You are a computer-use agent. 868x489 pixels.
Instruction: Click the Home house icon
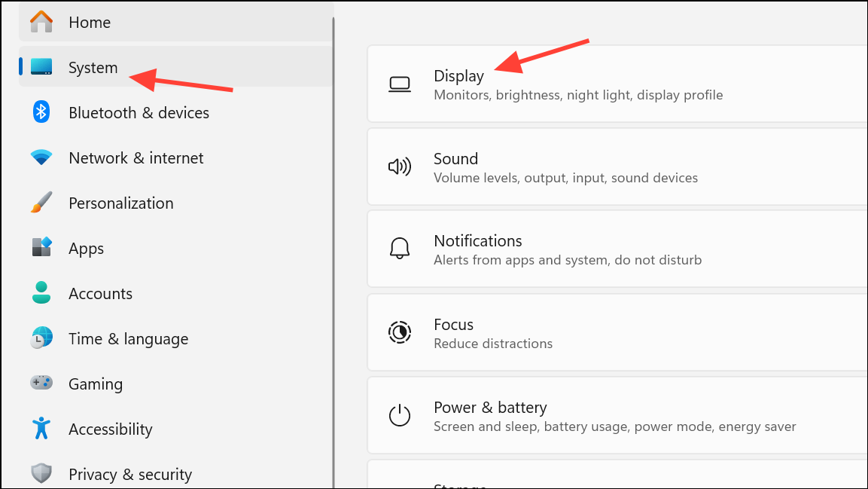(x=41, y=22)
